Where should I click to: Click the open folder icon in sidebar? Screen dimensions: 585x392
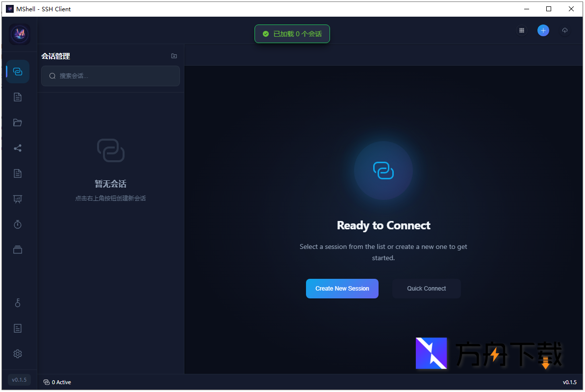tap(18, 122)
